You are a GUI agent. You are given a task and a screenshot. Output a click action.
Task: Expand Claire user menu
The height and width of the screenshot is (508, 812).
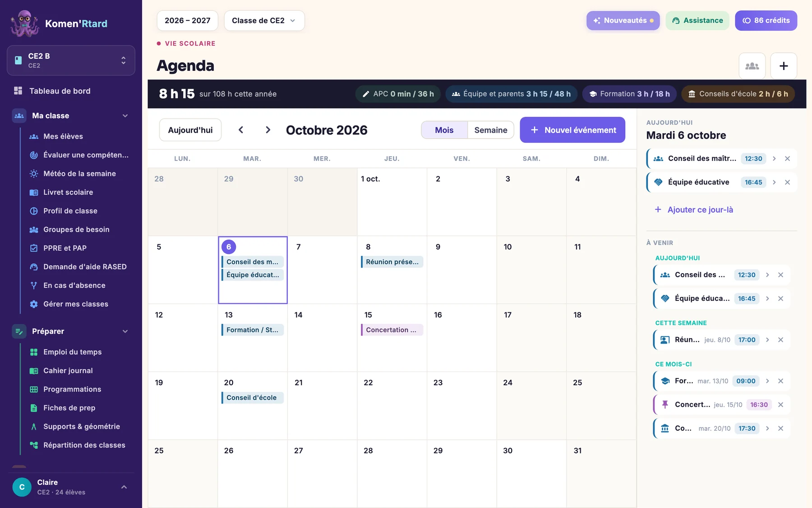124,487
